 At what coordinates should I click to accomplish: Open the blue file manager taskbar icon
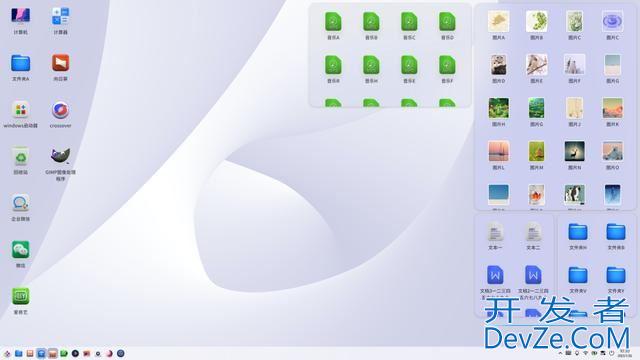pos(18,353)
